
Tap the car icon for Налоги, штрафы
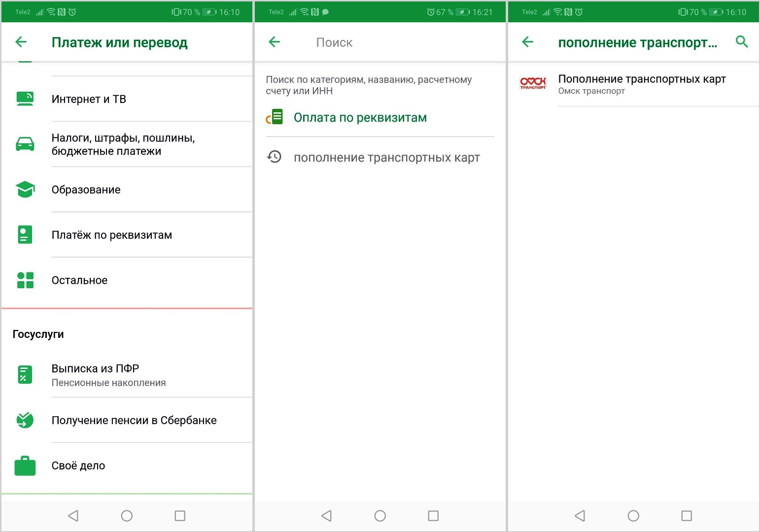click(x=25, y=144)
